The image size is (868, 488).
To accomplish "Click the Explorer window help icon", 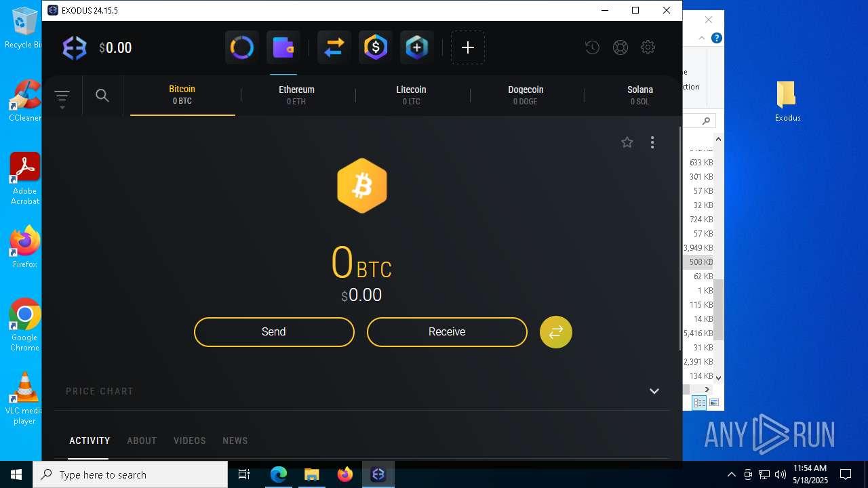I will pos(716,39).
